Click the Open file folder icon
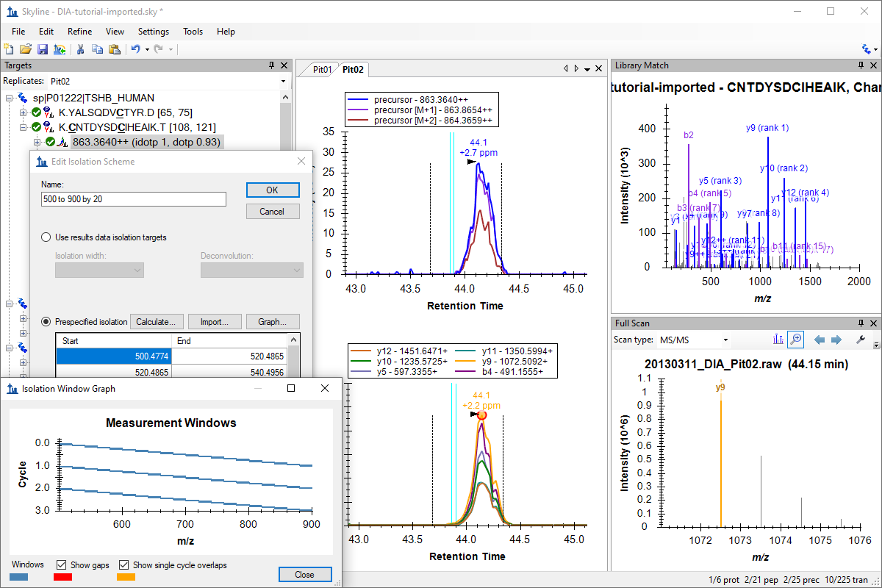This screenshot has height=588, width=882. click(26, 49)
